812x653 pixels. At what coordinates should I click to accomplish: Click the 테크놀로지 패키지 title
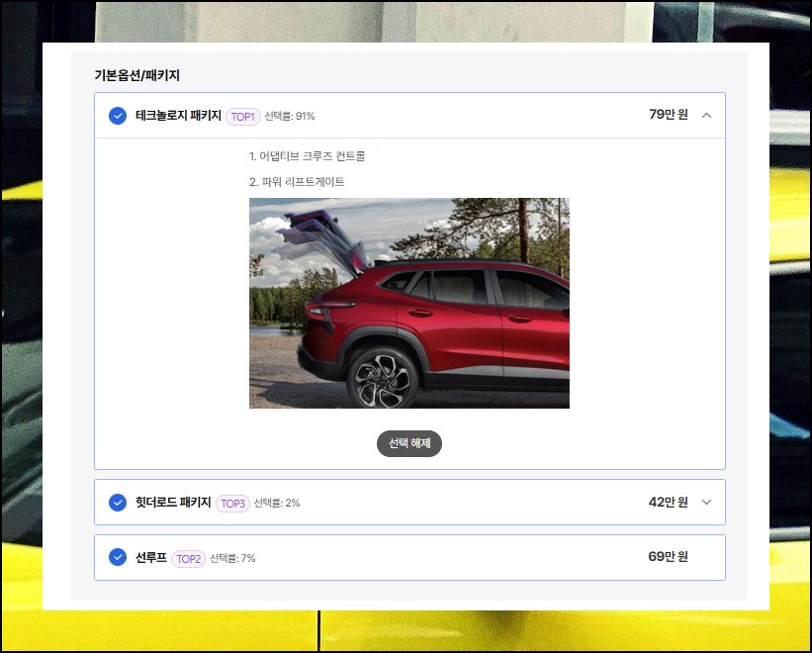point(178,115)
